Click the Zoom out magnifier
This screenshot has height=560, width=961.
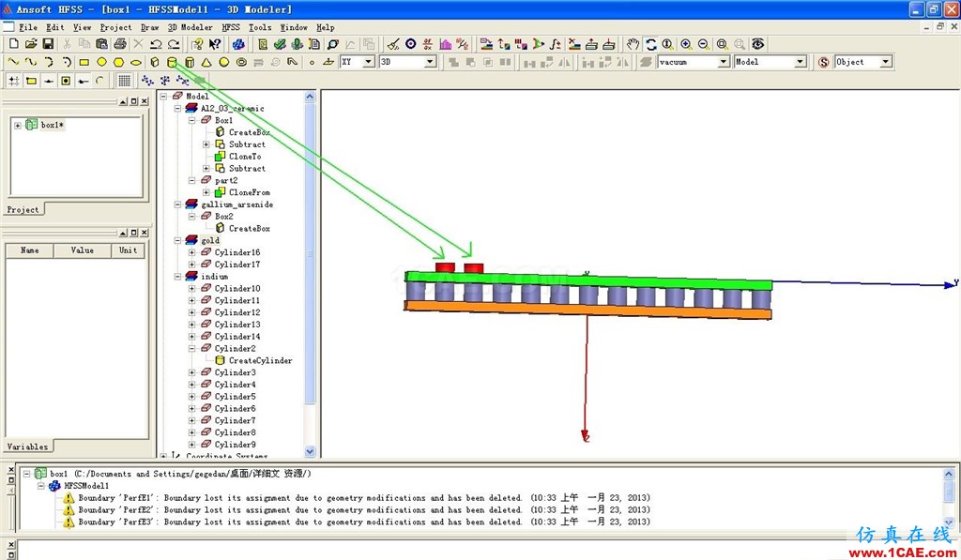click(704, 44)
